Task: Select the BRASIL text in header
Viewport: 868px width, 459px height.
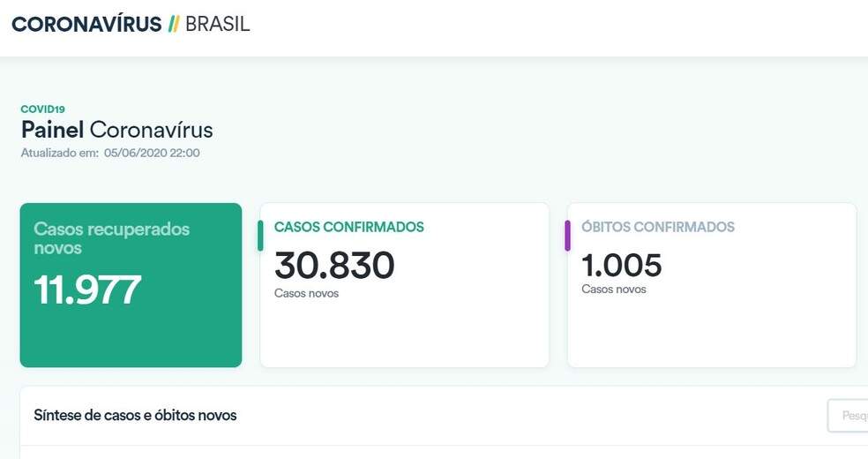Action: pos(217,24)
